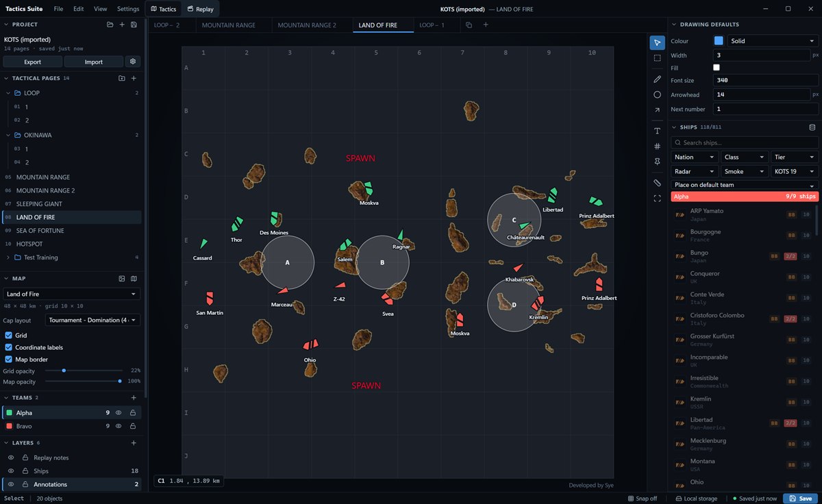The image size is (822, 504).
Task: Click the Export button
Action: click(32, 62)
